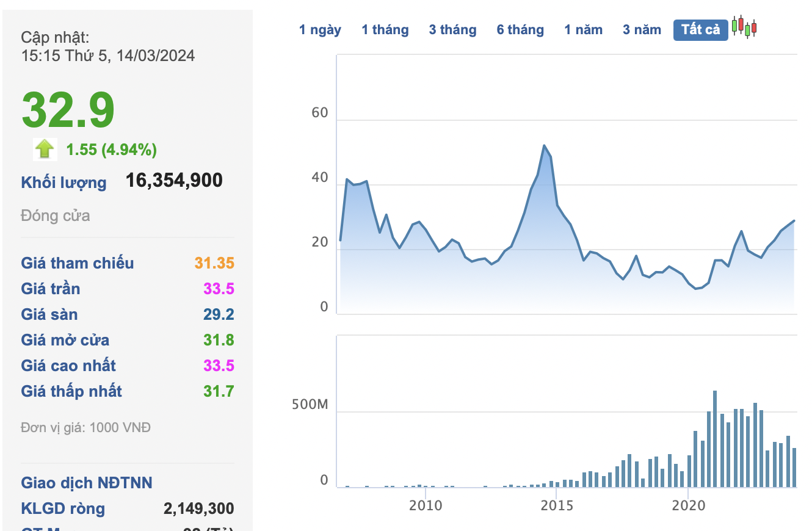Click the reference price 31.35
The width and height of the screenshot is (812, 531).
pos(214,263)
